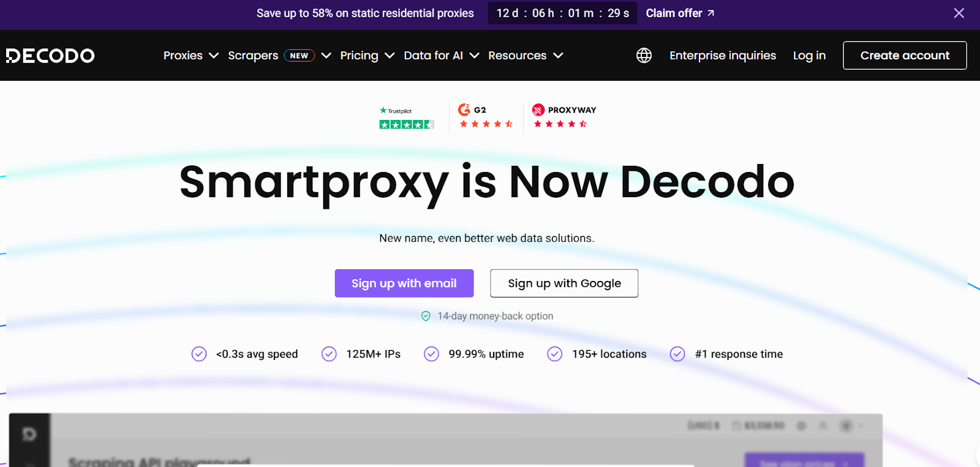
Task: Click the arrow icon next to Claim offer
Action: 710,13
